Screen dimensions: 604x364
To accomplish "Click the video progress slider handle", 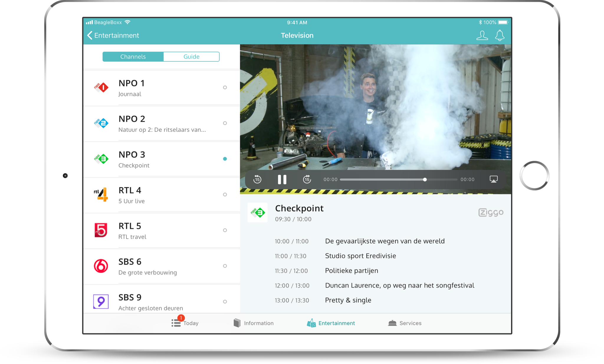I will (425, 179).
